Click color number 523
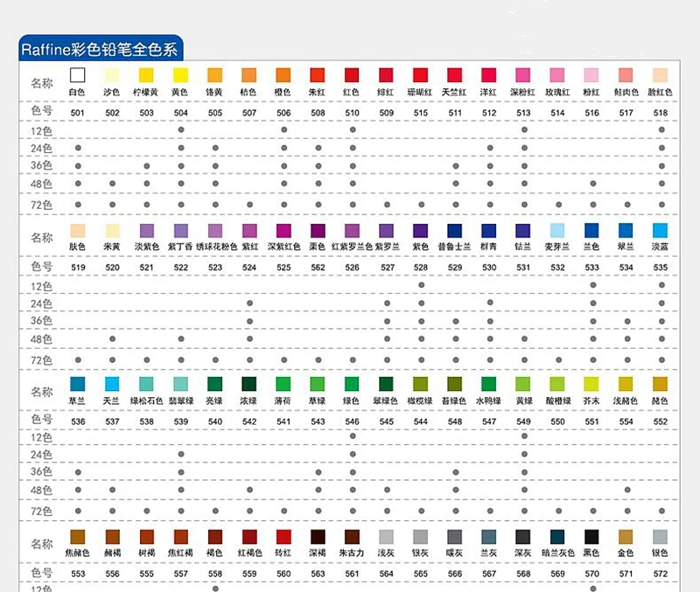Image resolution: width=700 pixels, height=592 pixels. [x=214, y=268]
